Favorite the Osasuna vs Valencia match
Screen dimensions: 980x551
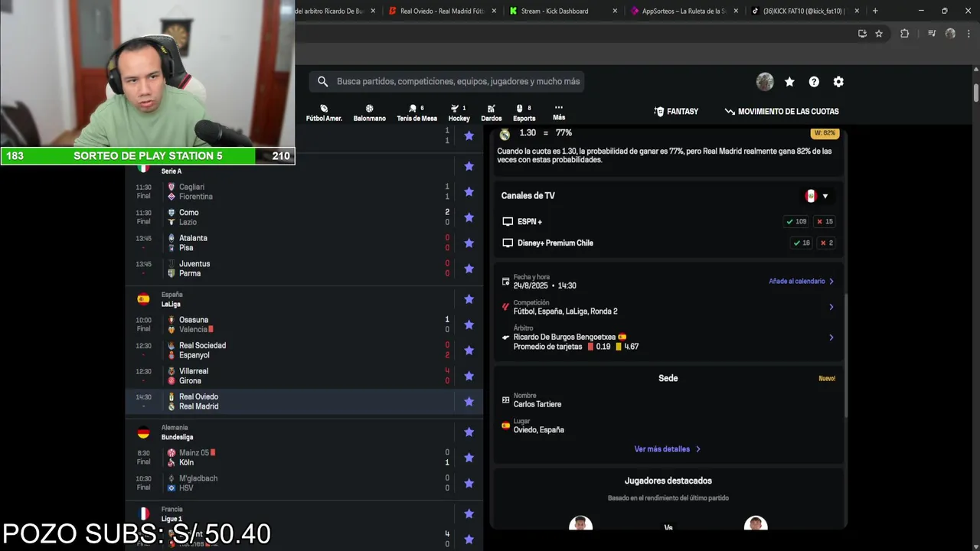click(469, 324)
